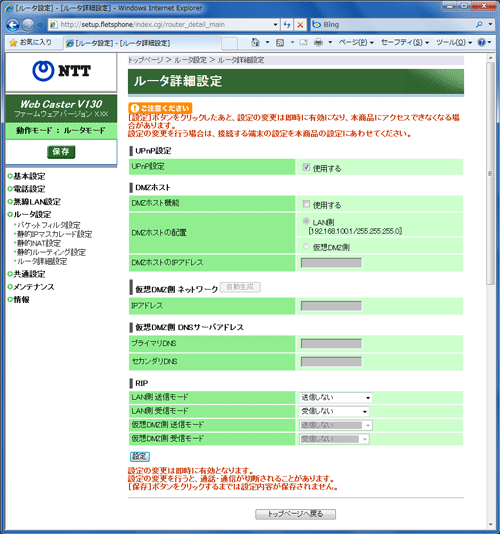Click the RSS feeds icon in toolbar

(x=280, y=43)
